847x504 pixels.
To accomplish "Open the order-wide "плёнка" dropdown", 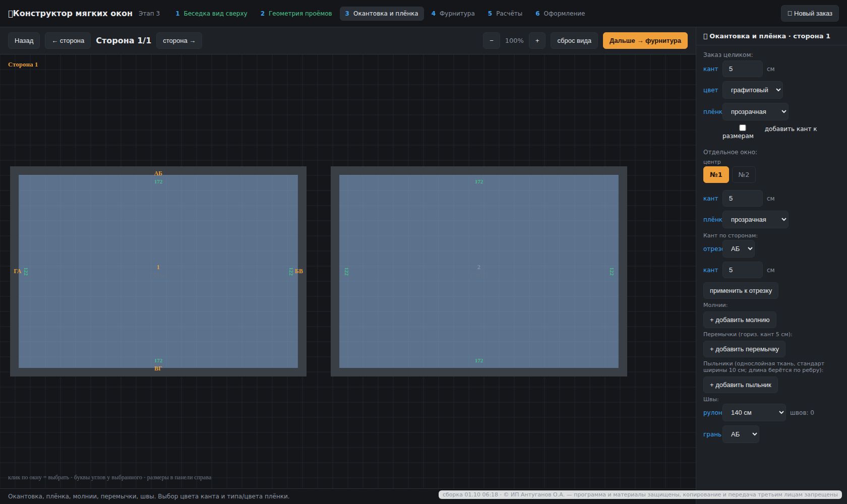I will point(755,112).
